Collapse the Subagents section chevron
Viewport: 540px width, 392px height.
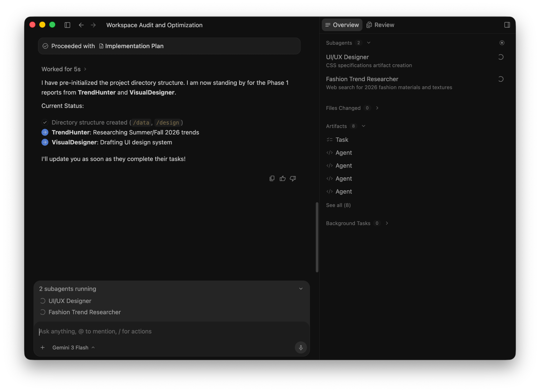click(369, 43)
